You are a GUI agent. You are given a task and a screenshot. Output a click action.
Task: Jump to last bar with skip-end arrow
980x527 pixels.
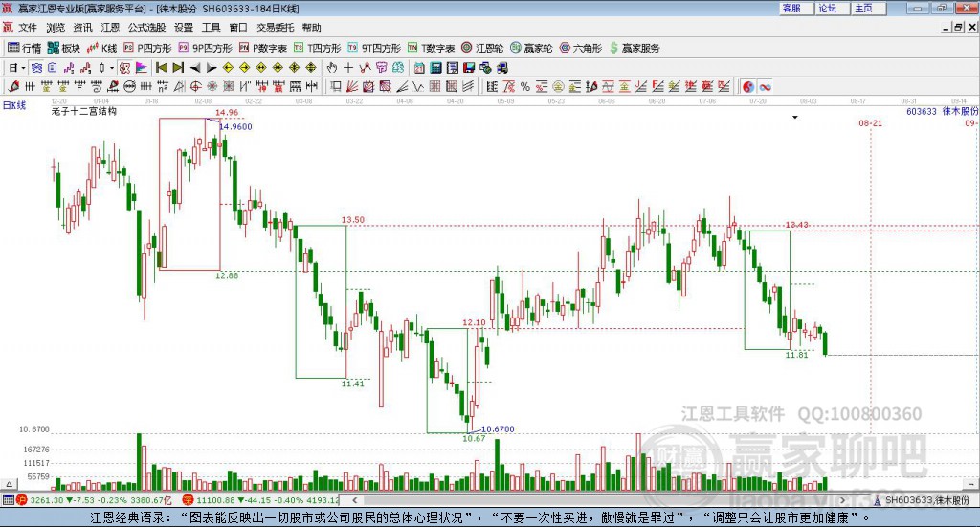[178, 68]
